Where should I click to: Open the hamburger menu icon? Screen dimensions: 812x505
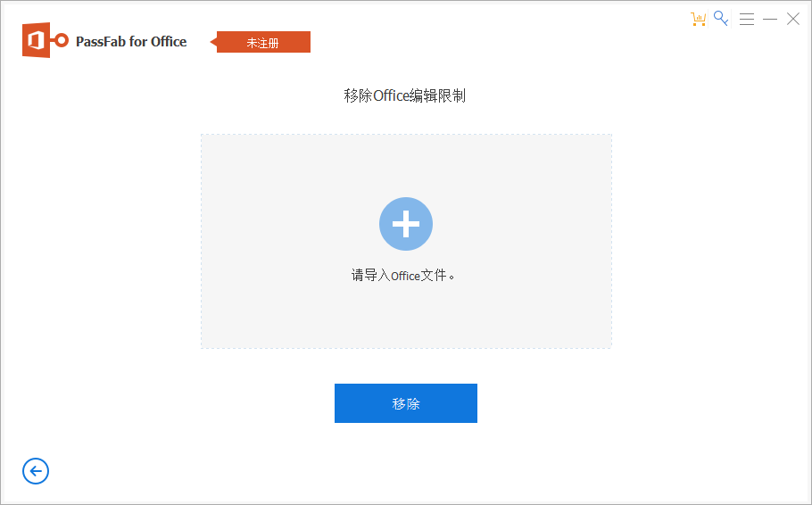pyautogui.click(x=746, y=19)
